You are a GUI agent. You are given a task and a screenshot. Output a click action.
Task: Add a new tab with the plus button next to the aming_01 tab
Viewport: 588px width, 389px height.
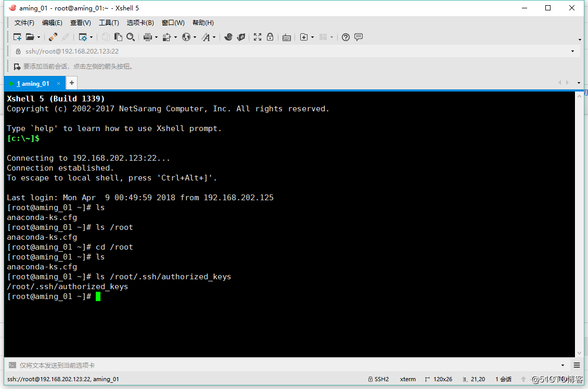tap(72, 83)
